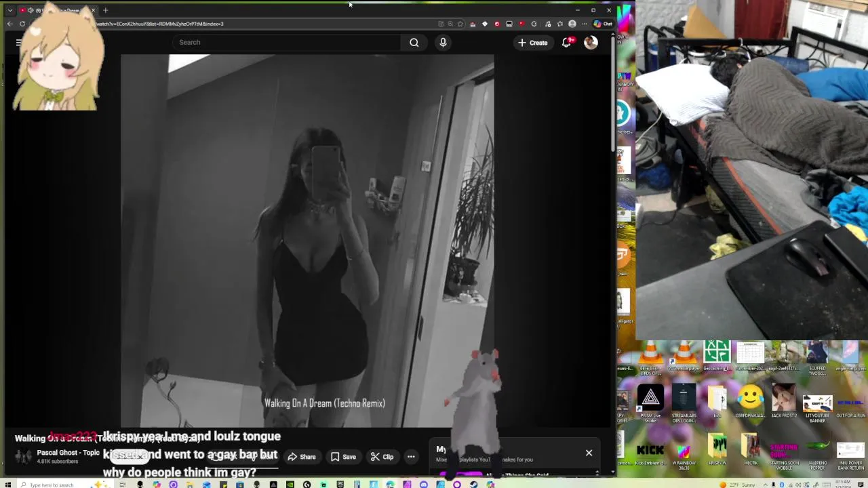The height and width of the screenshot is (488, 868).
Task: Open Geocaching desktop icon
Action: coord(717,357)
